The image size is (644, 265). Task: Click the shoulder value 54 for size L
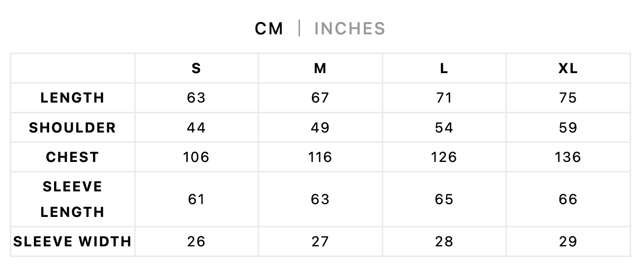point(444,128)
